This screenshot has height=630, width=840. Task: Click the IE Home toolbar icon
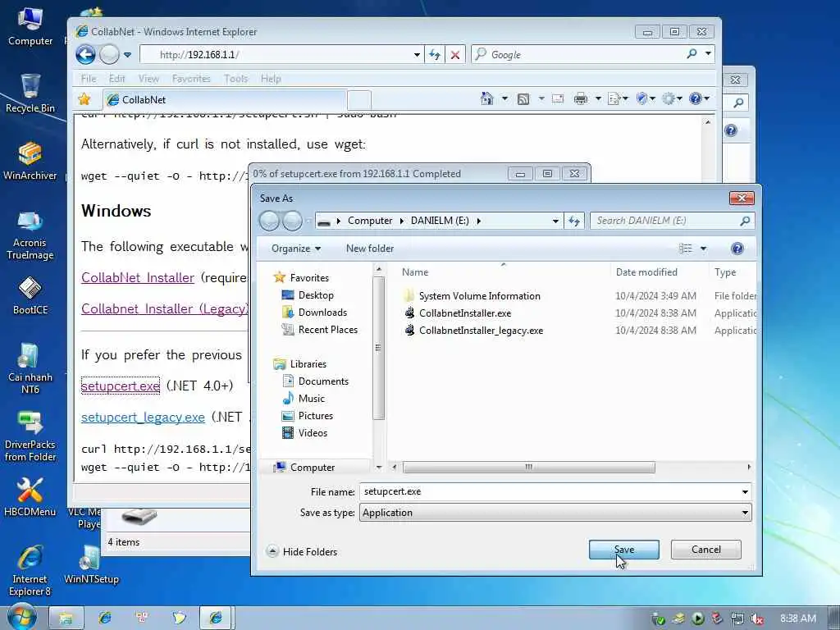point(486,98)
